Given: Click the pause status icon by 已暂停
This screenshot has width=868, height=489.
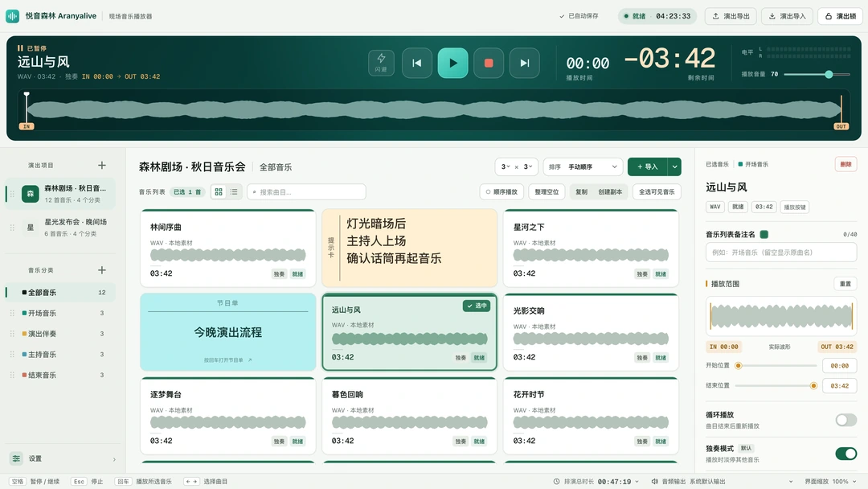Looking at the screenshot, I should click(20, 48).
